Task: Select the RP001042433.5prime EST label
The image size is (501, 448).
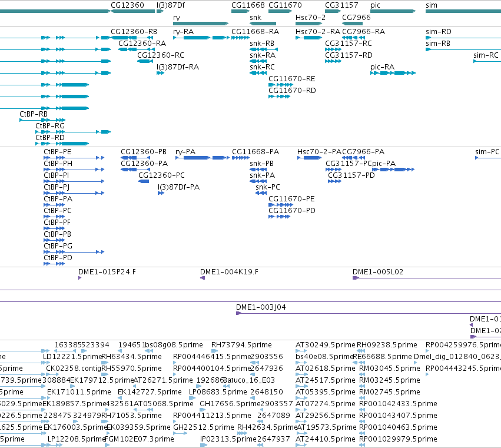Action: tap(398, 404)
